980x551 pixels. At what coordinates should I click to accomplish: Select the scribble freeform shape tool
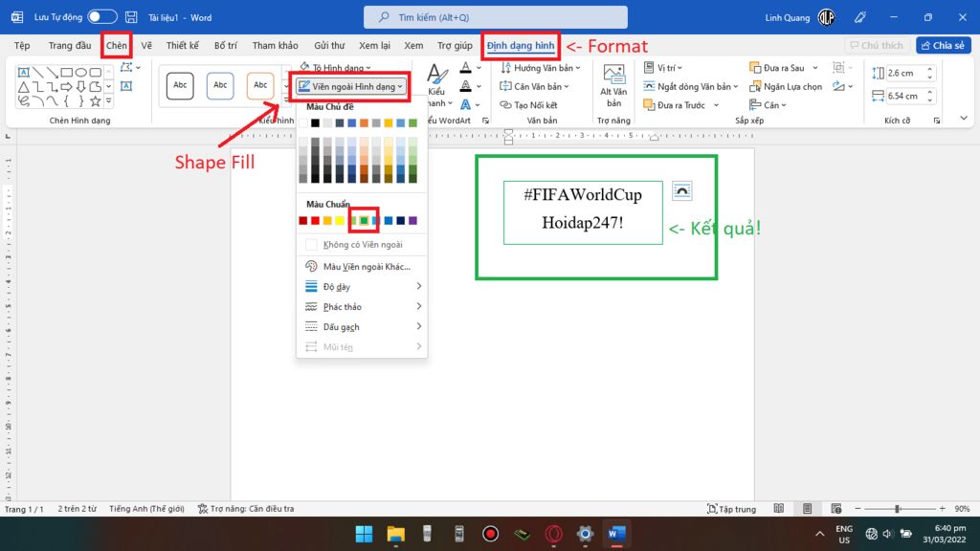(23, 100)
